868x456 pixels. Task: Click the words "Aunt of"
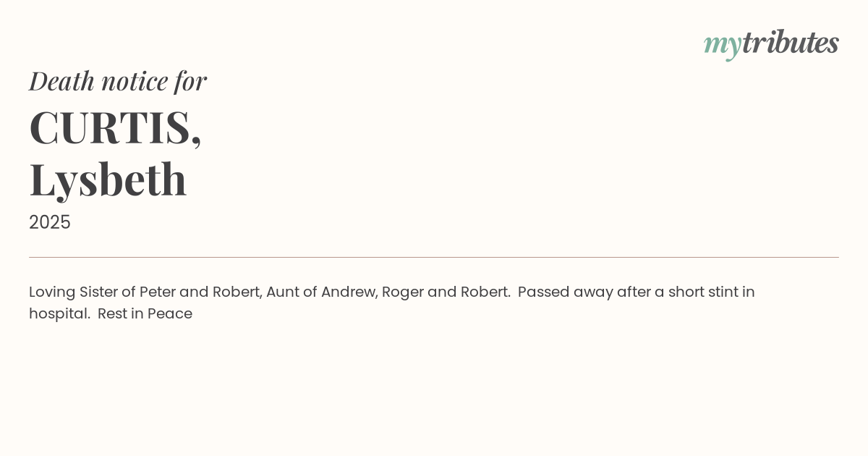pos(292,292)
